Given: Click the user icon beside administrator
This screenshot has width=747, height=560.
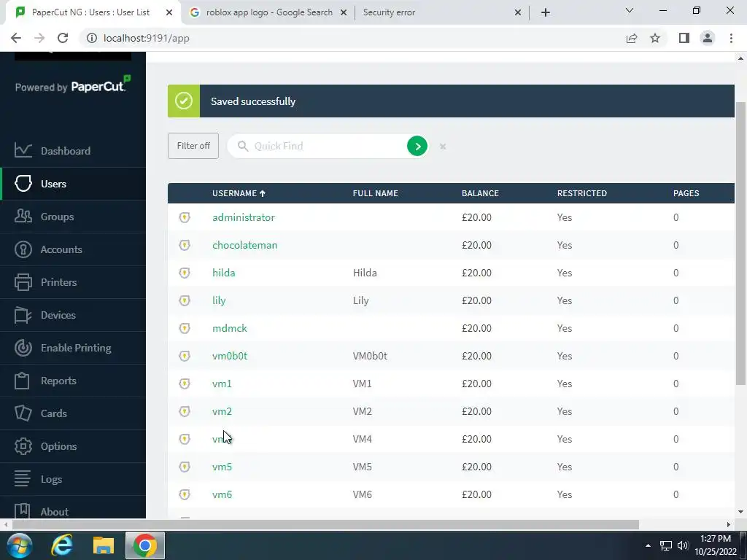Looking at the screenshot, I should (x=185, y=217).
